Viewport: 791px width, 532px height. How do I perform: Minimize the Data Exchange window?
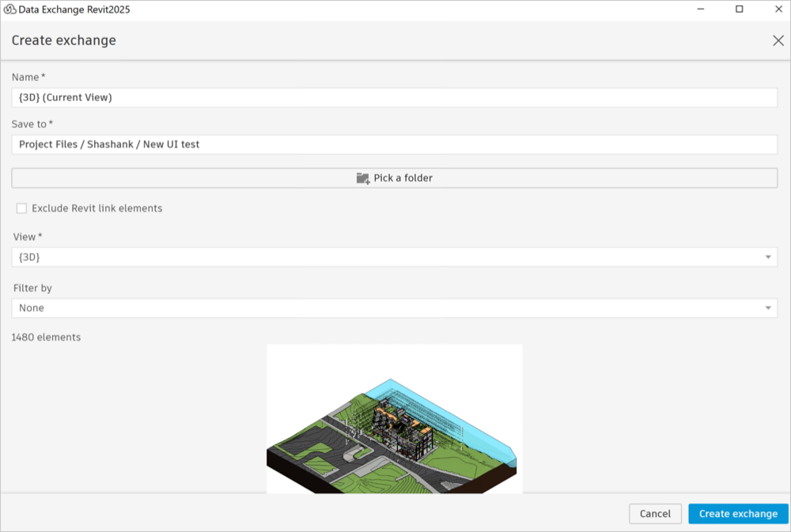point(700,9)
